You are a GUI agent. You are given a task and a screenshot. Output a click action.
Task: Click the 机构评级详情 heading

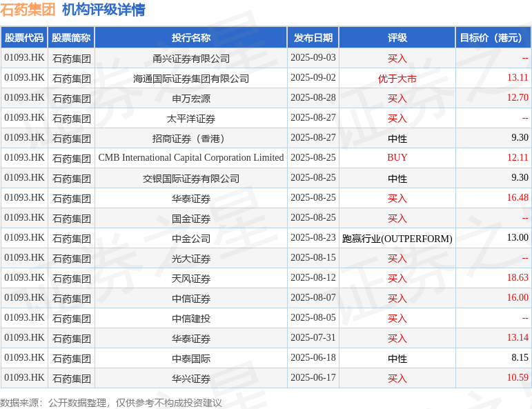[x=104, y=10]
